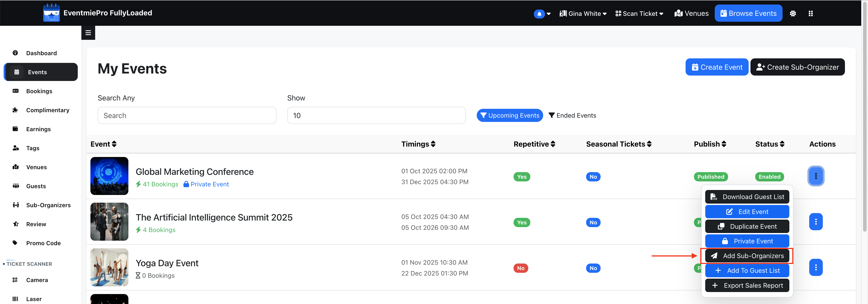
Task: Click Repetitive Yes badge for Global Marketing
Action: [x=522, y=177]
